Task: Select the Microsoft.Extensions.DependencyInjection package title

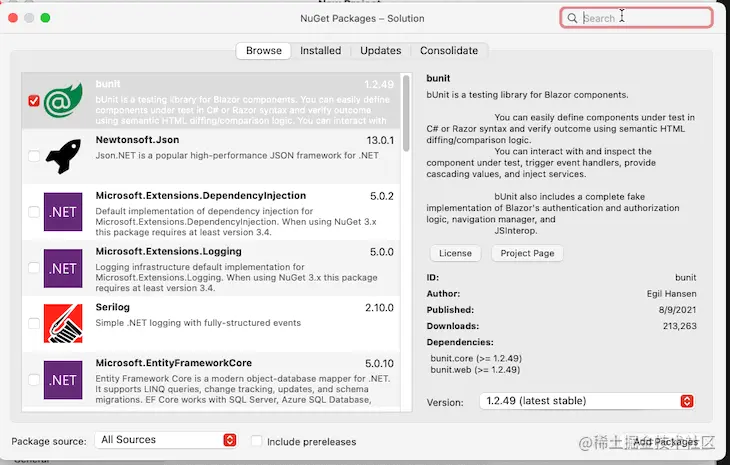Action: coord(201,195)
